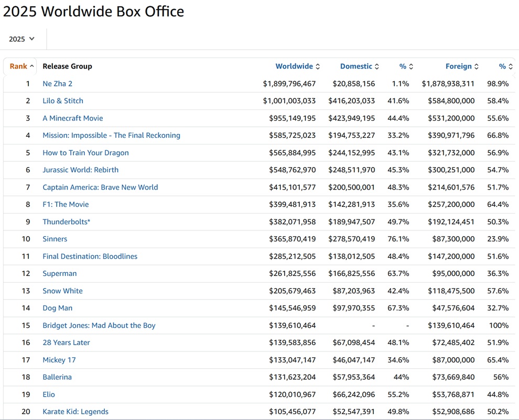Select foreign percentage 100%

point(499,325)
